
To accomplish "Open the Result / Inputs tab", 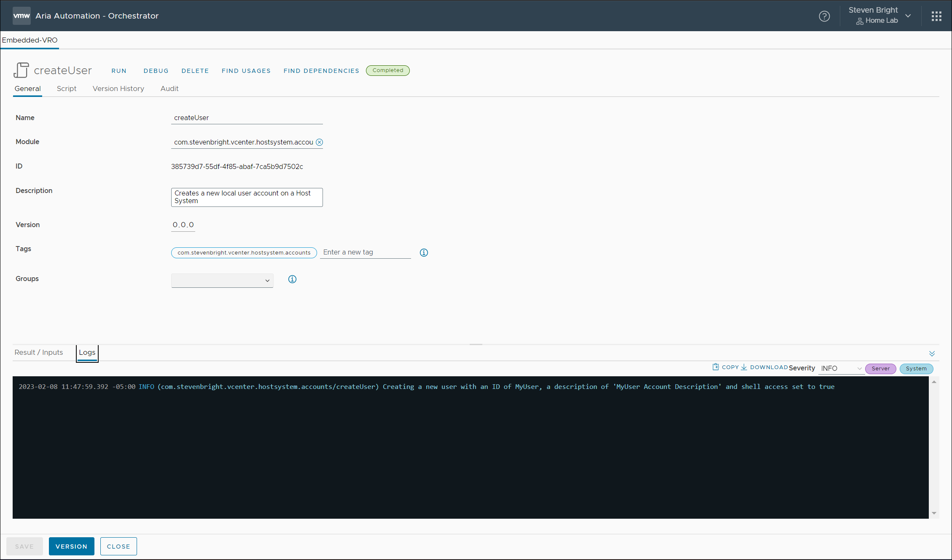I will [x=39, y=352].
